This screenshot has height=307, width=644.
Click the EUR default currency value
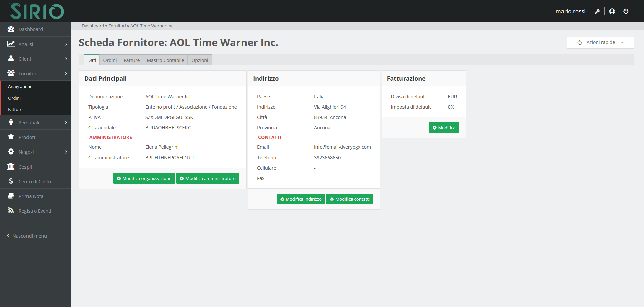[452, 97]
